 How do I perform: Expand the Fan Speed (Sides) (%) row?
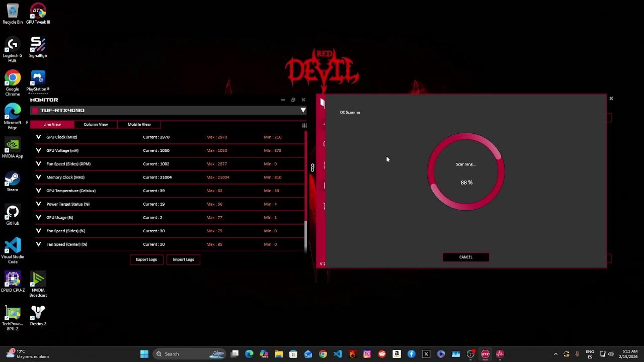(x=38, y=231)
